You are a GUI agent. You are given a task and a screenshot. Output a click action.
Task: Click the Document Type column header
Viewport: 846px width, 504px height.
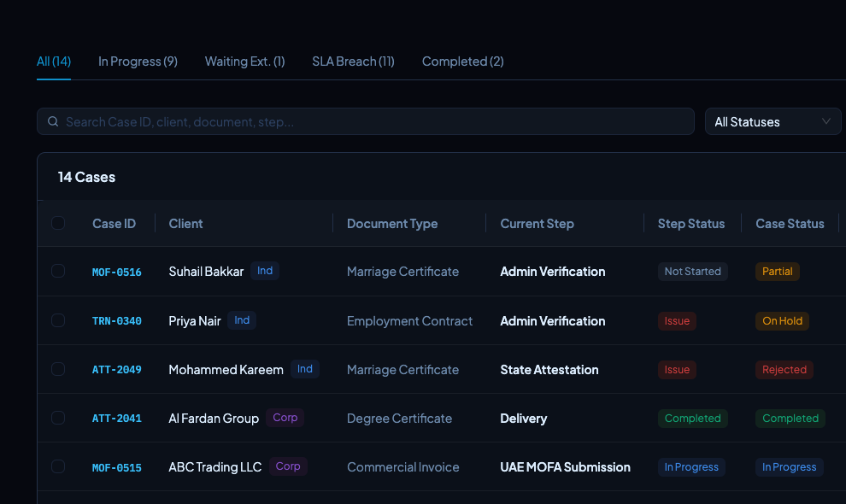392,224
